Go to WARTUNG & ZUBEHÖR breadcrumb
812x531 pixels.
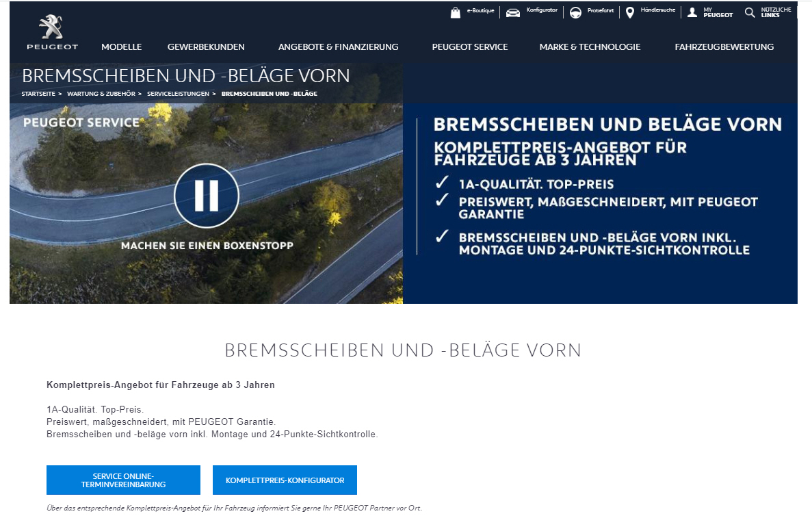tap(101, 94)
